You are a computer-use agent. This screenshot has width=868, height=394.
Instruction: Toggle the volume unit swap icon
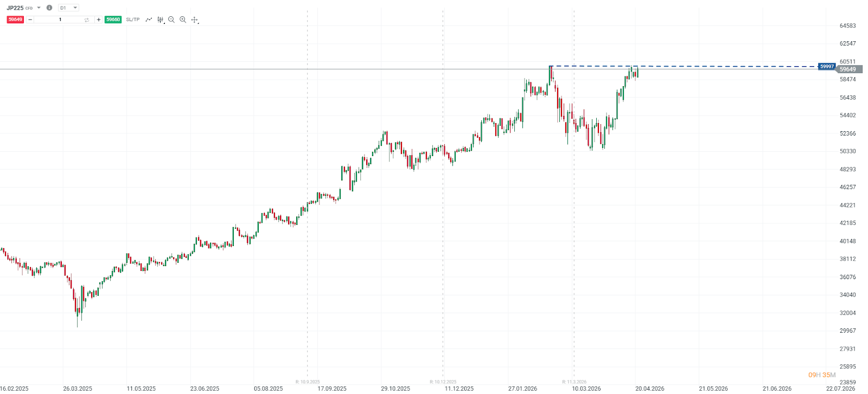pos(87,20)
